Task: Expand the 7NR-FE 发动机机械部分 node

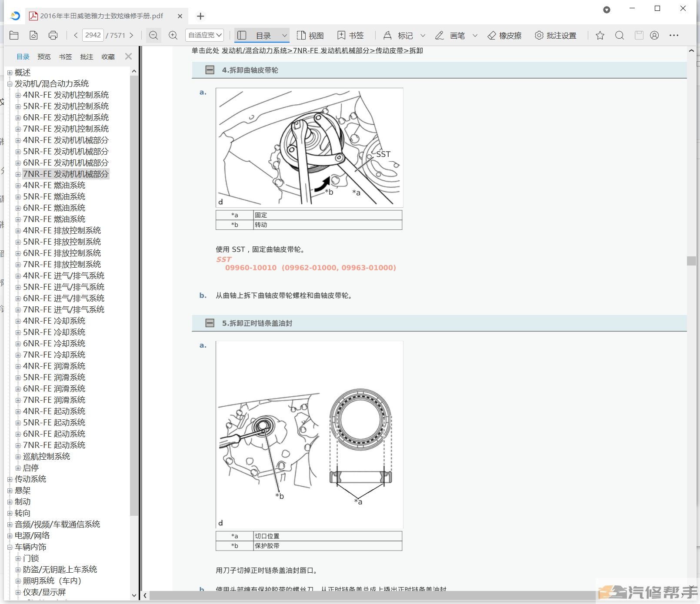Action: click(18, 174)
